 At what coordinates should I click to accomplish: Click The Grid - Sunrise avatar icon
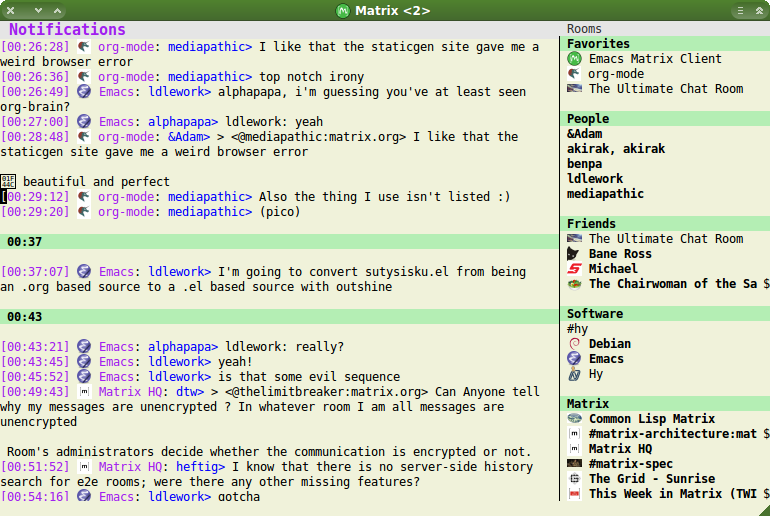click(x=574, y=479)
